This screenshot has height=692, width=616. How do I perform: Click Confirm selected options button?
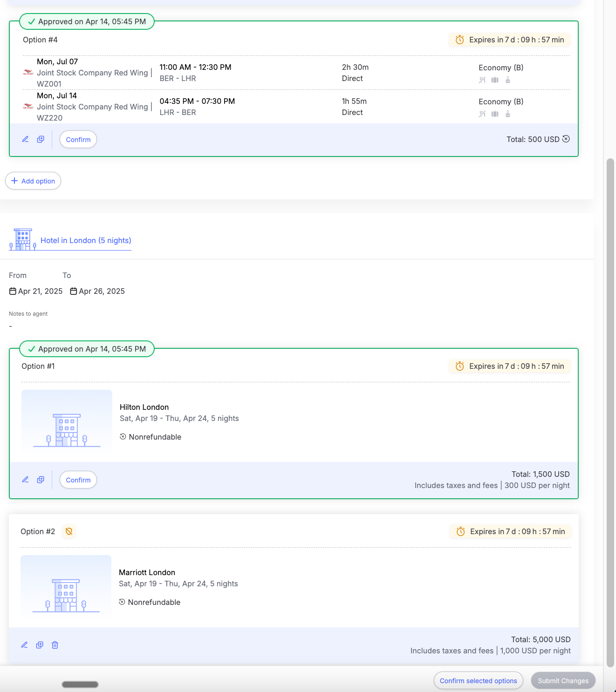click(479, 681)
